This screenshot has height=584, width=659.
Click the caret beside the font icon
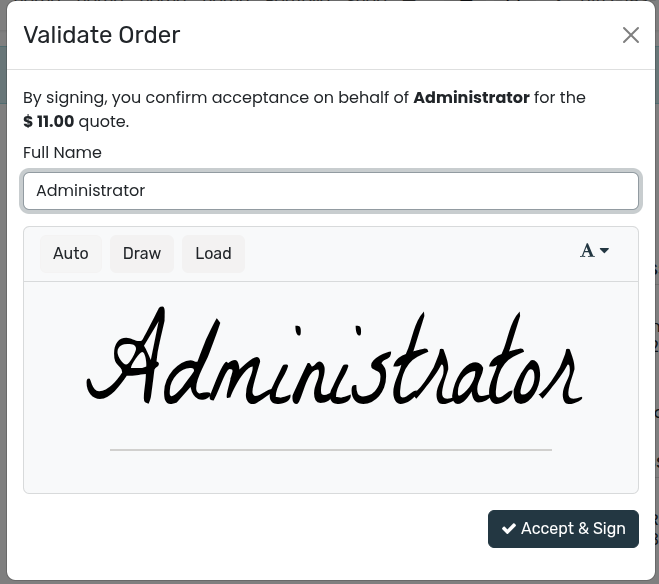tap(604, 251)
